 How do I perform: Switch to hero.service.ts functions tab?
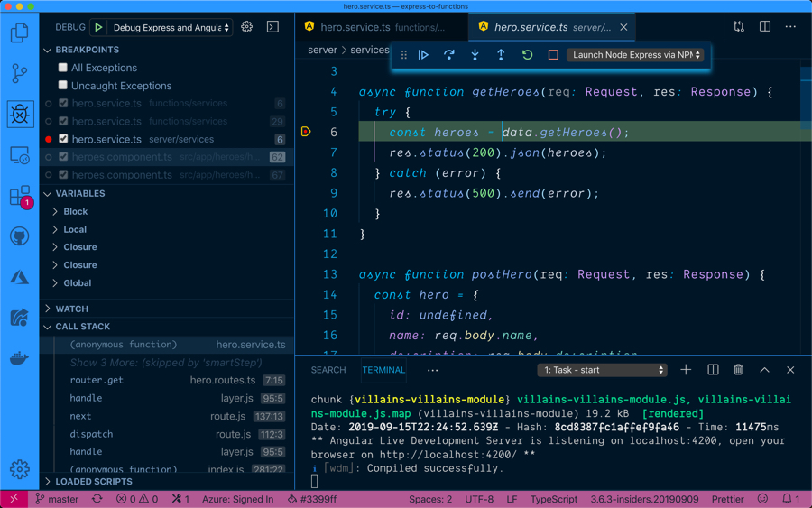[376, 27]
